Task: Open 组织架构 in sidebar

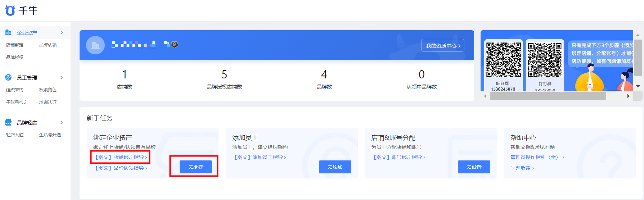Action: tap(15, 90)
